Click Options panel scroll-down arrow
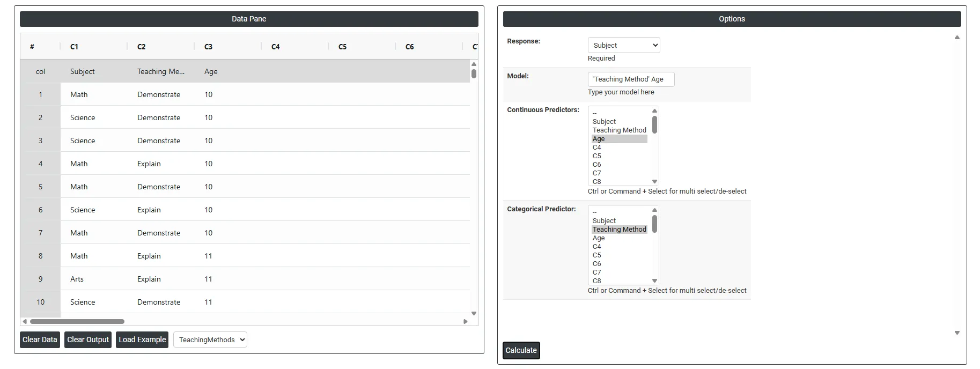 (957, 333)
